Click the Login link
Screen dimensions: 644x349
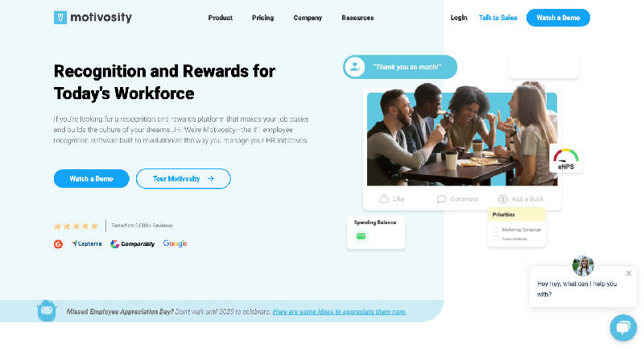459,18
